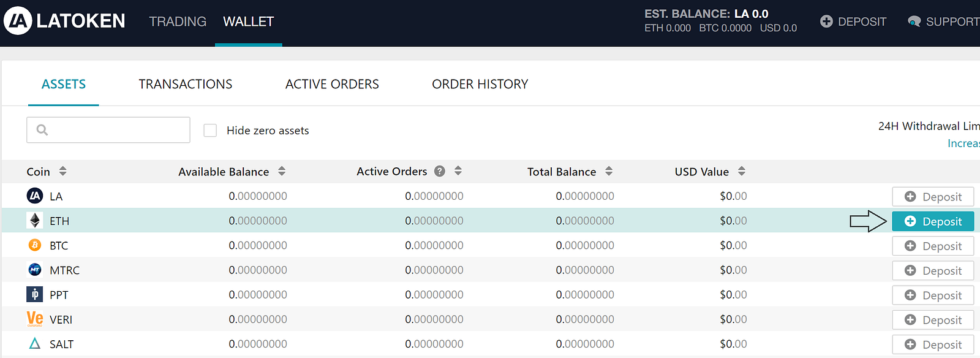Click the PPT coin icon
Viewport: 980px width, 358px height.
35,294
